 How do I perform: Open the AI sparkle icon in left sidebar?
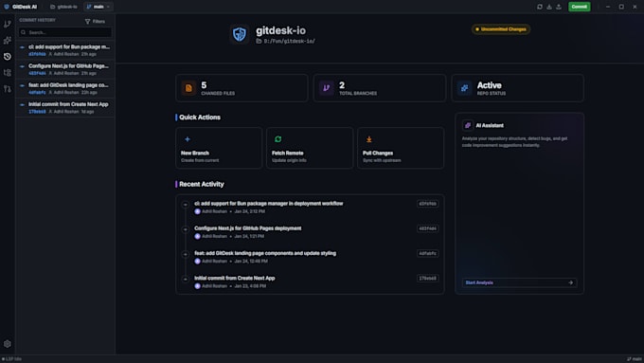[x=8, y=41]
